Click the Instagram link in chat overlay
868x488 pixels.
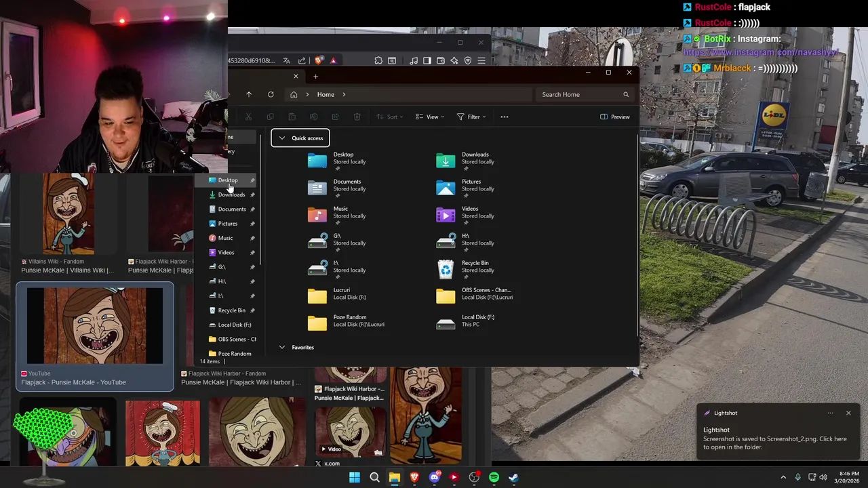(760, 53)
